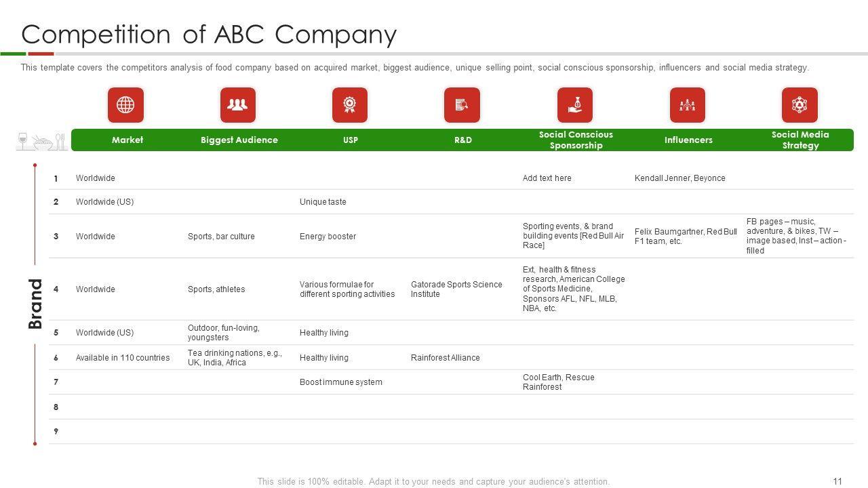
Task: Click the slide page number 11
Action: (x=837, y=482)
